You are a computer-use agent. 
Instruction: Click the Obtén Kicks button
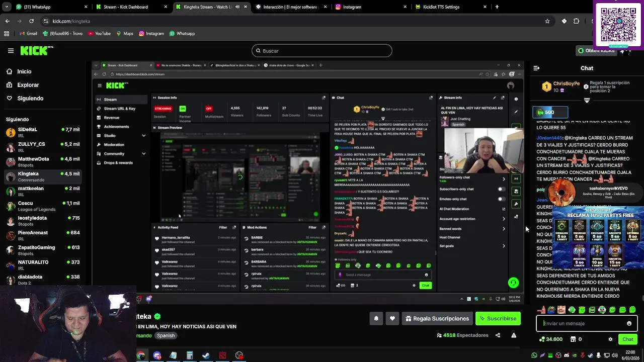point(597,51)
